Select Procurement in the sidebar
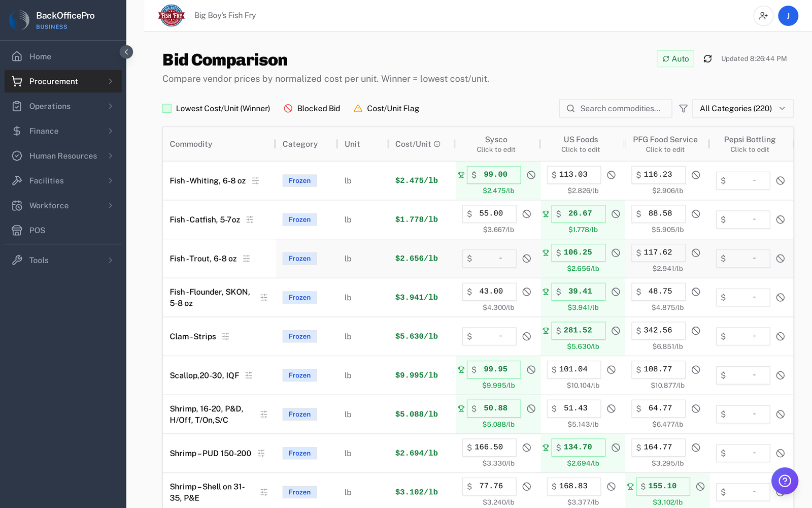812x508 pixels. point(63,81)
